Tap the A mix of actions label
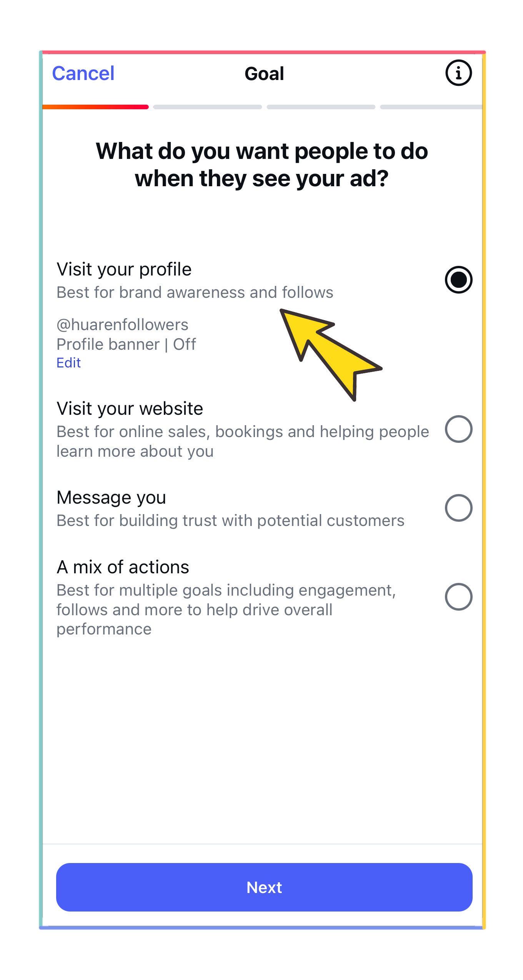Viewport: 523px width, 980px height. tap(123, 567)
